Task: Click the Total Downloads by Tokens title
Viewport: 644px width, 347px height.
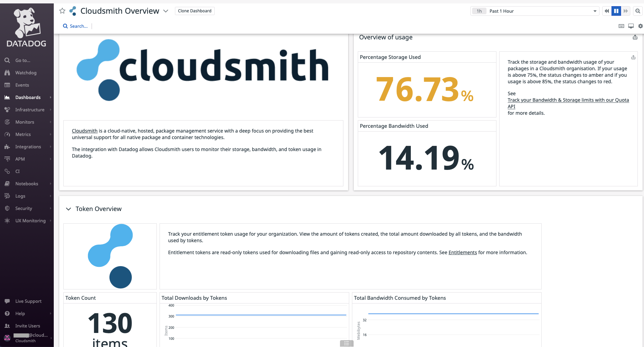Action: (194, 298)
